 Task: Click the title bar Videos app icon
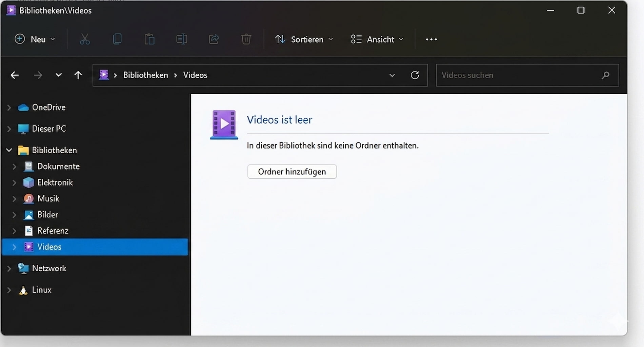point(11,10)
